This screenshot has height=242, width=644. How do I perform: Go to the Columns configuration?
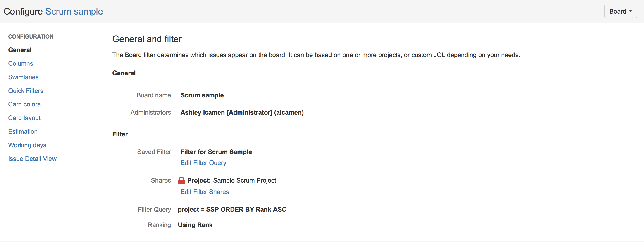[21, 64]
